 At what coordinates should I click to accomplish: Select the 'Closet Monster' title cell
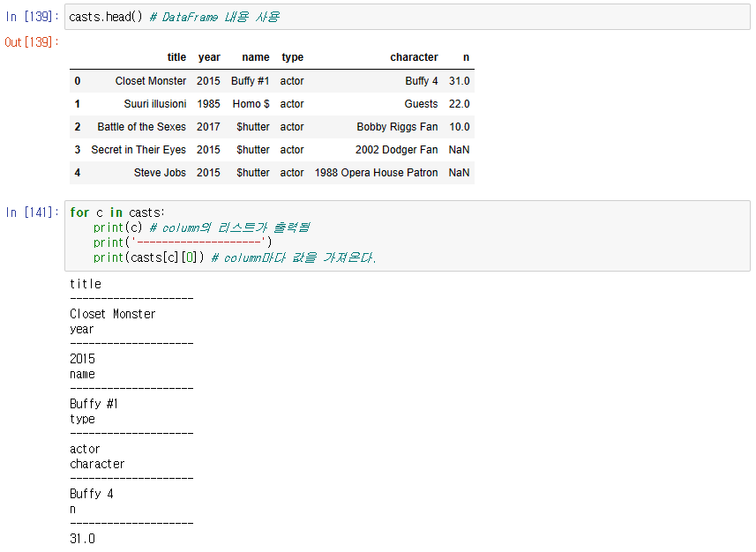(x=151, y=81)
